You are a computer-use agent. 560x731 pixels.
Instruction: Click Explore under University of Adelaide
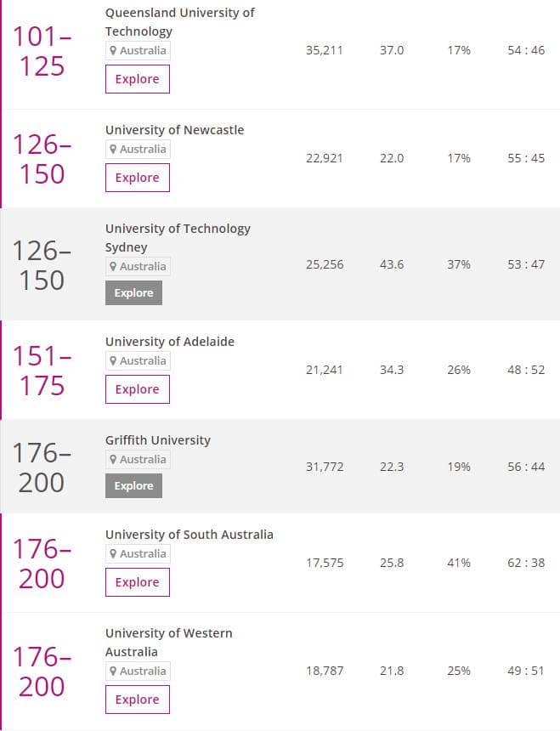138,389
